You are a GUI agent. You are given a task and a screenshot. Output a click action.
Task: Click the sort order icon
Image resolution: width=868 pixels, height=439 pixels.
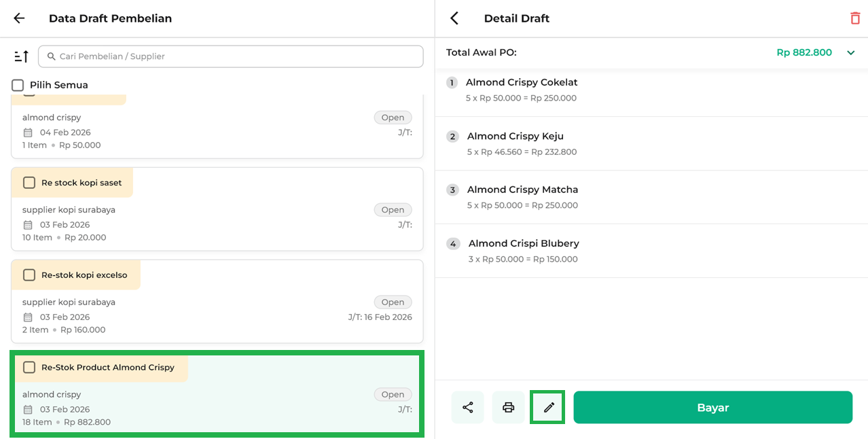pyautogui.click(x=21, y=56)
